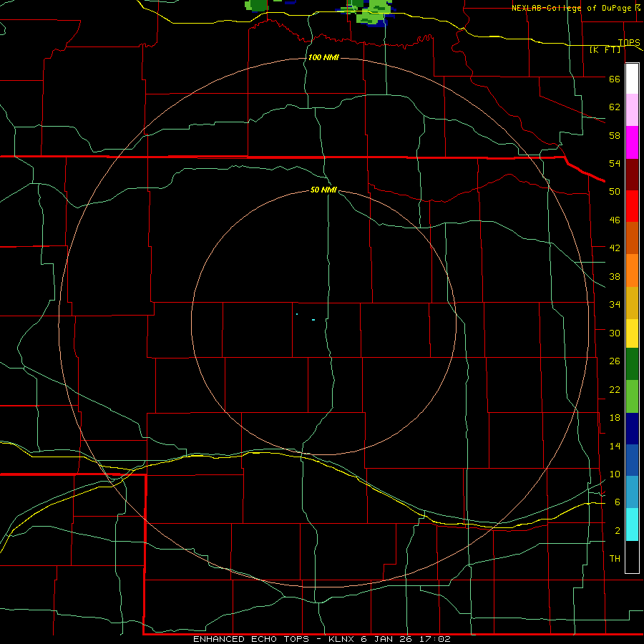Click the '6 JAN 26 17:02' timestamp
The width and height of the screenshot is (644, 644).
click(406, 639)
